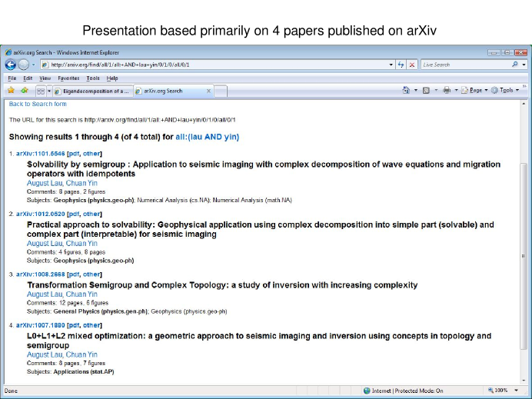Viewport: 532px width, 399px height.
Task: Open the File menu
Action: (12, 78)
